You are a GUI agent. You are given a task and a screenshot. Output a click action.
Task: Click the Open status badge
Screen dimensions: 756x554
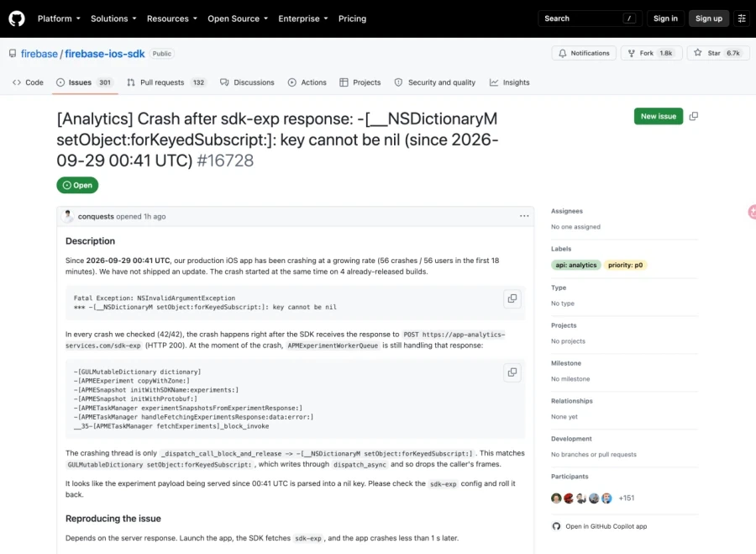[x=77, y=185]
